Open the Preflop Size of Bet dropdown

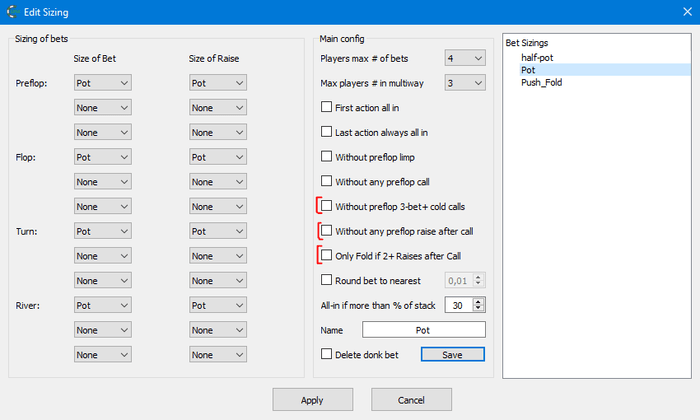coord(103,83)
